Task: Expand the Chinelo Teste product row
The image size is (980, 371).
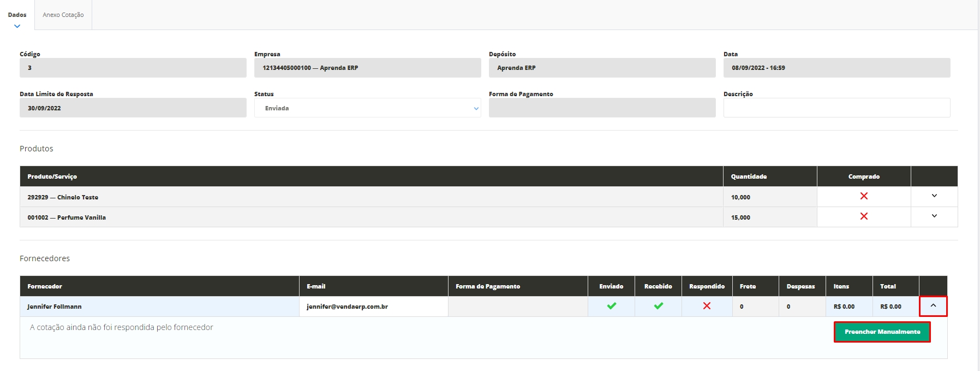Action: coord(934,196)
